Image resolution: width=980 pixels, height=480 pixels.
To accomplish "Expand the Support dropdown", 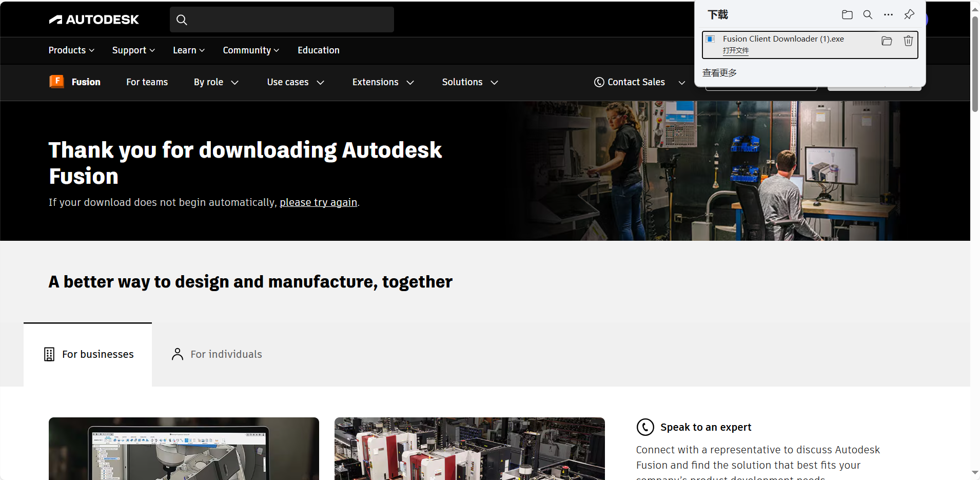I will pos(133,50).
